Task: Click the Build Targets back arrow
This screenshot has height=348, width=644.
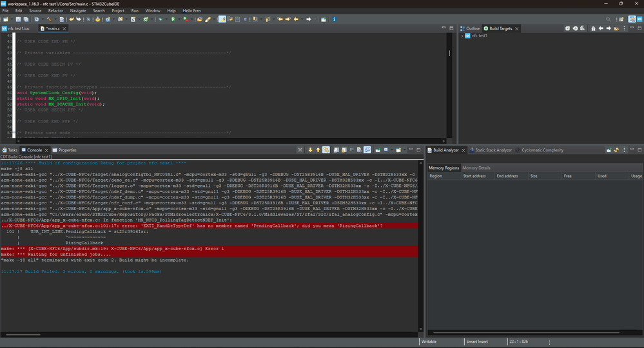Action: 601,28
